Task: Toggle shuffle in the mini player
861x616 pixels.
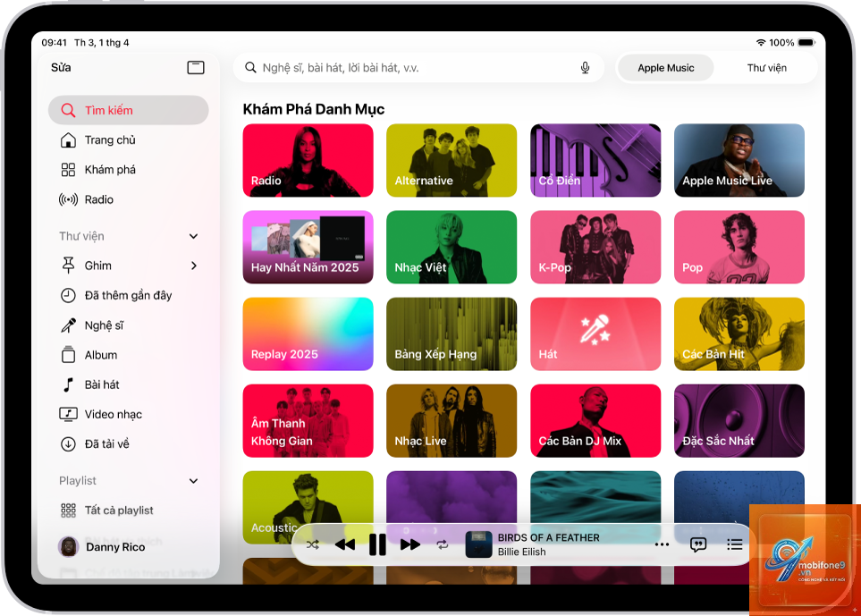Action: pos(312,544)
